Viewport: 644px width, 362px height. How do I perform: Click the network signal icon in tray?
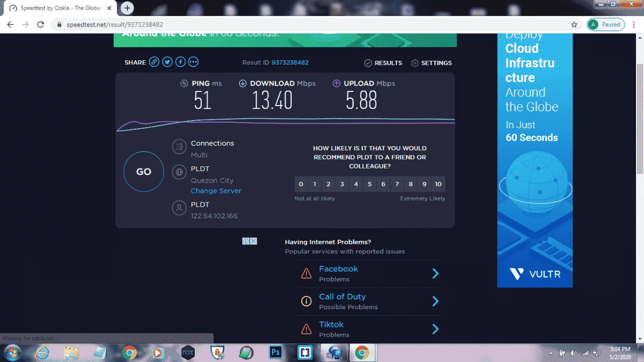click(x=585, y=352)
